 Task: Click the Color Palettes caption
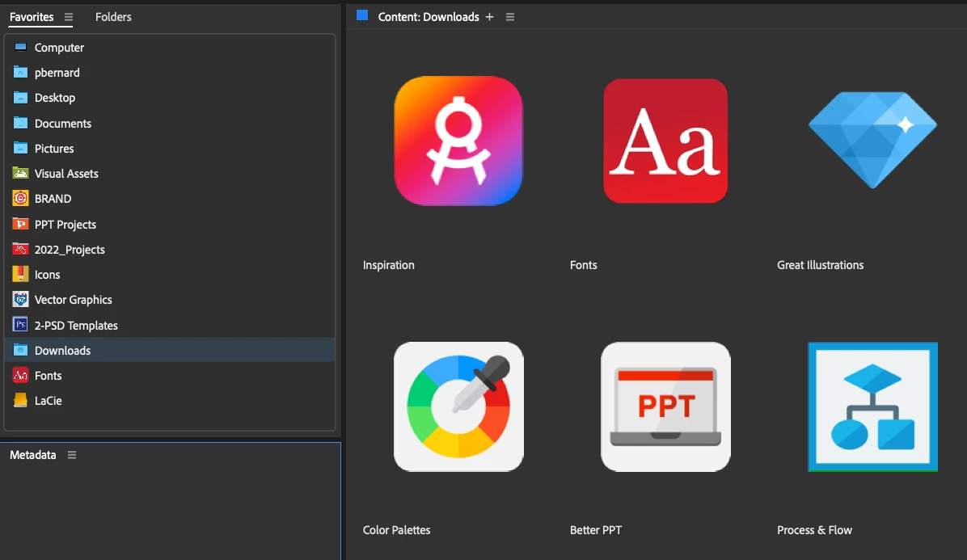[396, 530]
